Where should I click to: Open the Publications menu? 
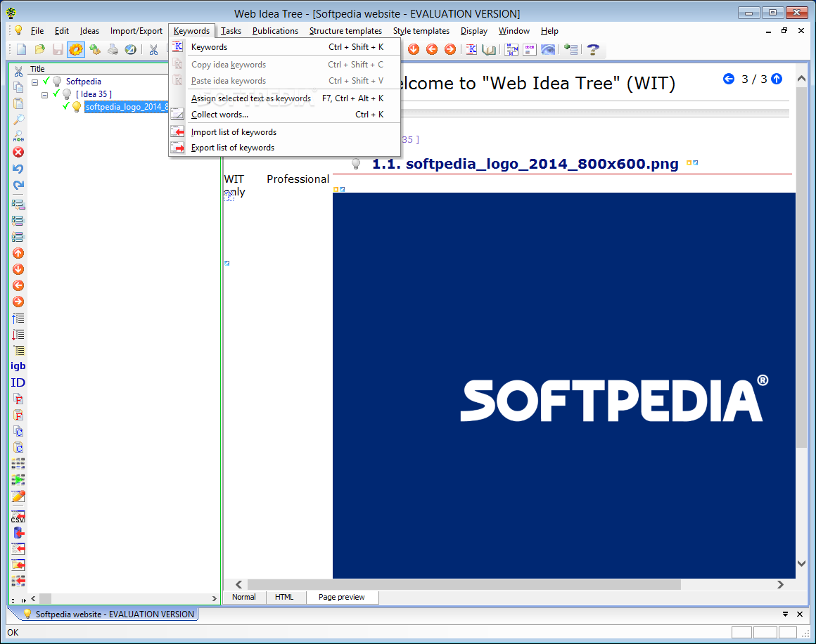[x=275, y=31]
